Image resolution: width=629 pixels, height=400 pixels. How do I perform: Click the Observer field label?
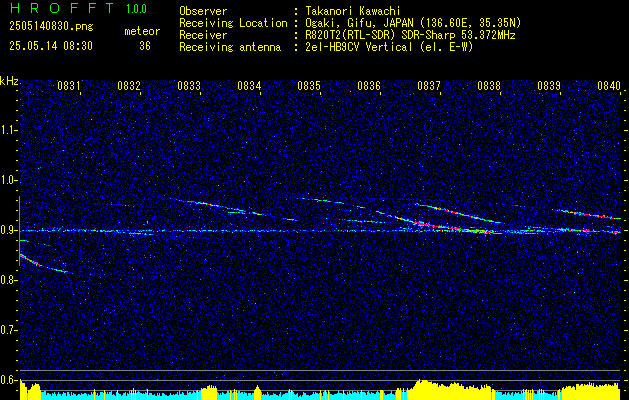click(203, 11)
